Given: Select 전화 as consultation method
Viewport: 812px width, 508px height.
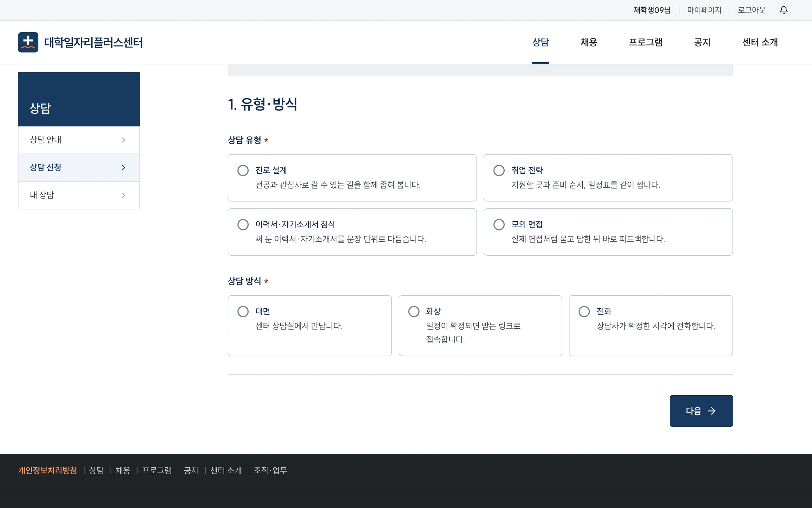Looking at the screenshot, I should tap(584, 311).
